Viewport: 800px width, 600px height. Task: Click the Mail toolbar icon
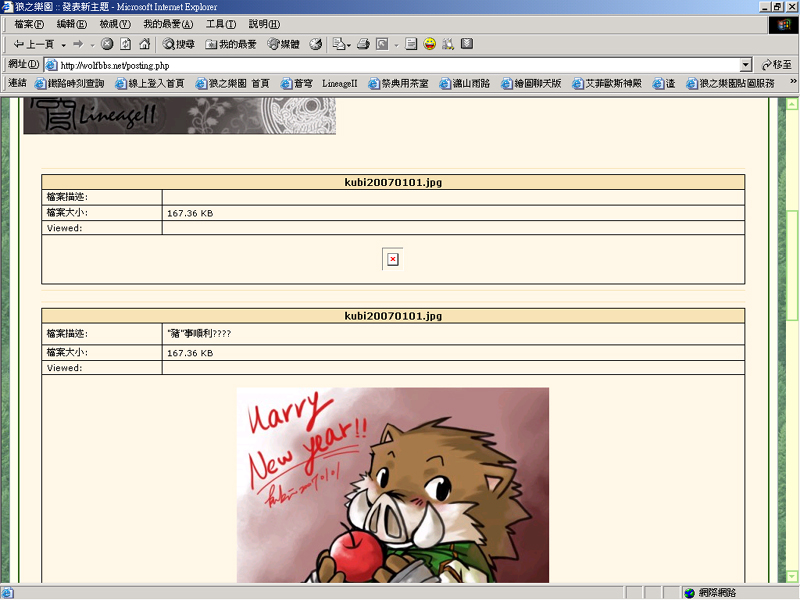(339, 44)
